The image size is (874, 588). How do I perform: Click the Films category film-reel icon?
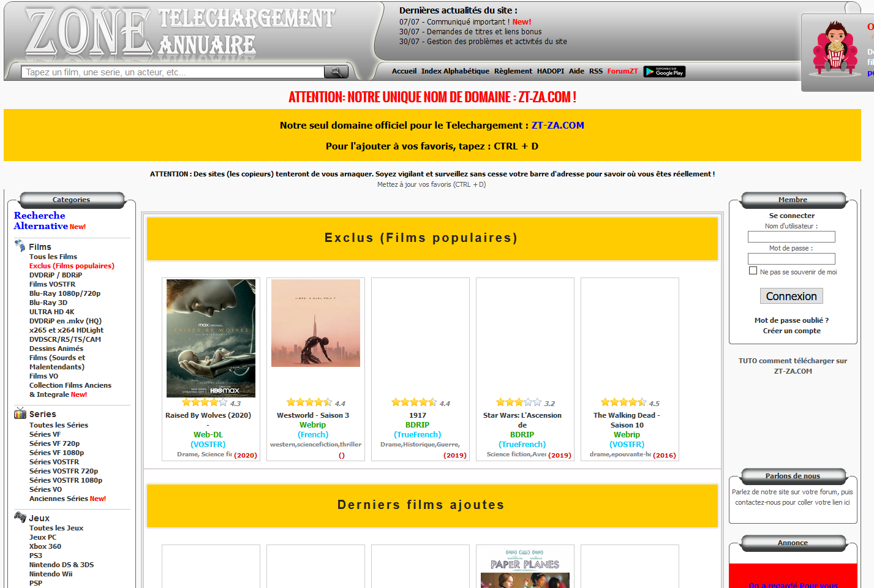point(20,246)
